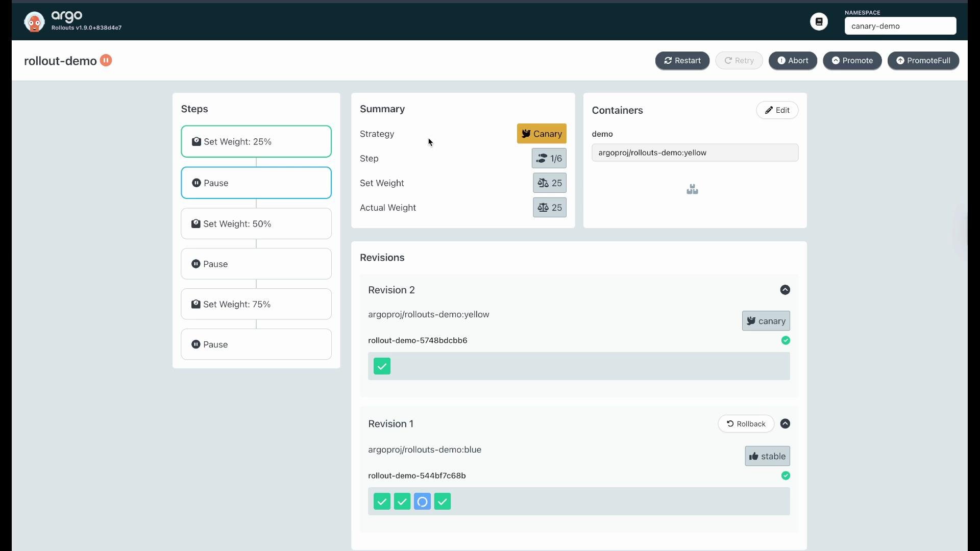Click the blue pending pod in Revision 1
980x551 pixels.
click(422, 502)
